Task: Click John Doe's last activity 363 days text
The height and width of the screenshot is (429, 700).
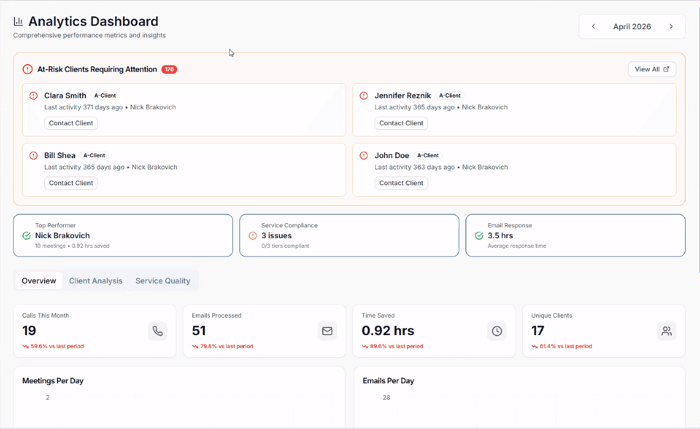Action: [415, 167]
